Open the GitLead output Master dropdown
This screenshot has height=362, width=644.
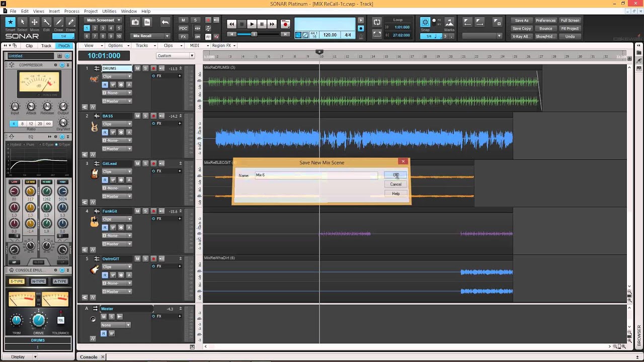point(117,196)
